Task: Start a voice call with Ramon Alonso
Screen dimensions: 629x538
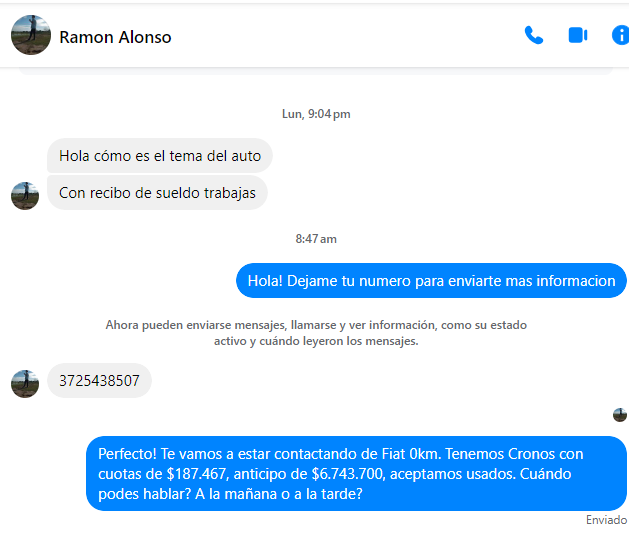Action: 534,35
